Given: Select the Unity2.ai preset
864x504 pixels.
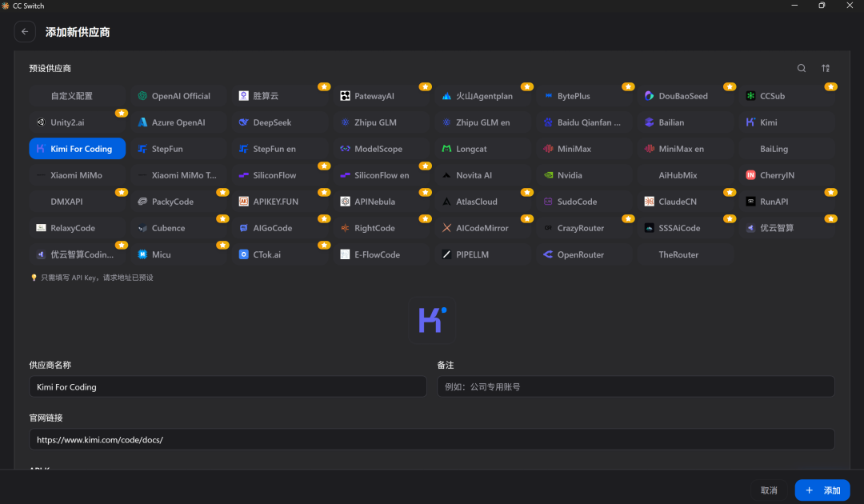Looking at the screenshot, I should coord(77,122).
